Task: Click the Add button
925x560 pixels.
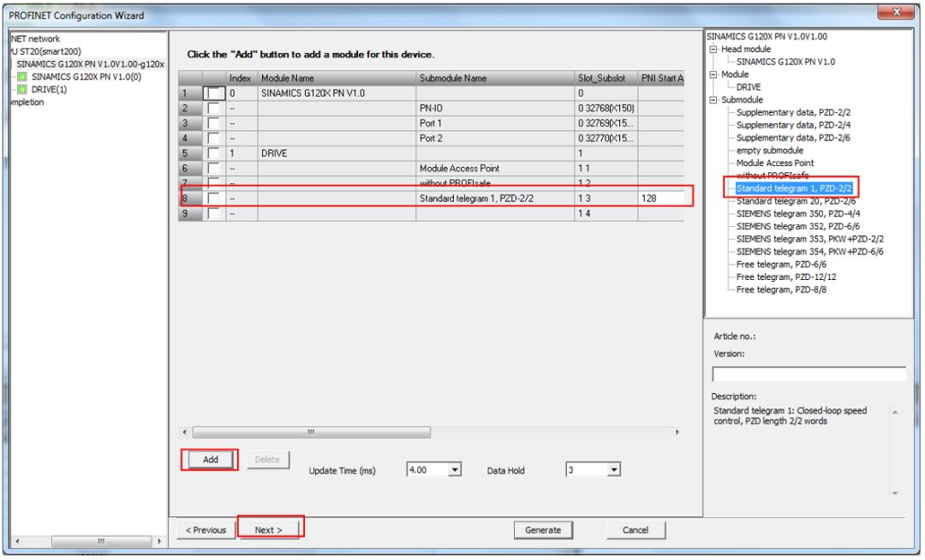Action: pos(210,460)
